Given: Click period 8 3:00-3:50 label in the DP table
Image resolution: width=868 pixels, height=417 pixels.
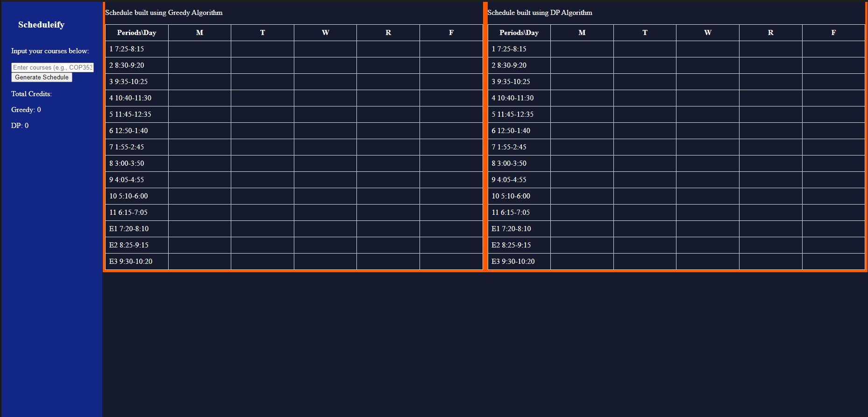Looking at the screenshot, I should click(x=509, y=163).
